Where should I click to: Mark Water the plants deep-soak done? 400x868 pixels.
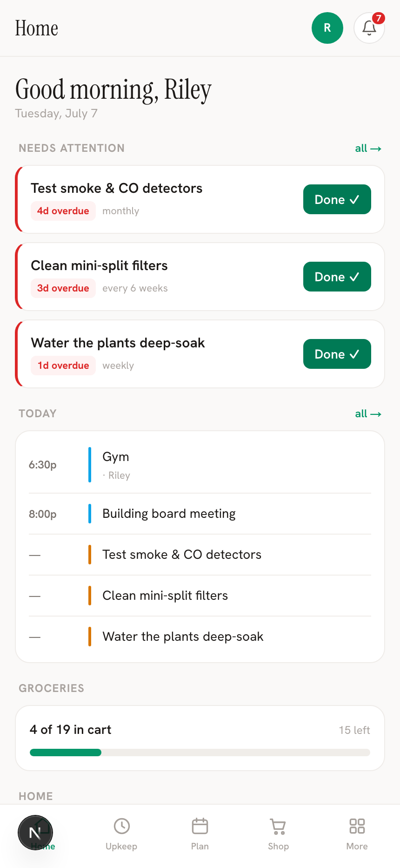point(337,354)
